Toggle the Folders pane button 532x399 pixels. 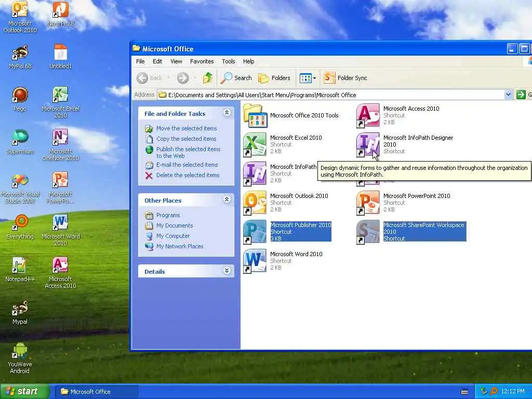point(274,78)
